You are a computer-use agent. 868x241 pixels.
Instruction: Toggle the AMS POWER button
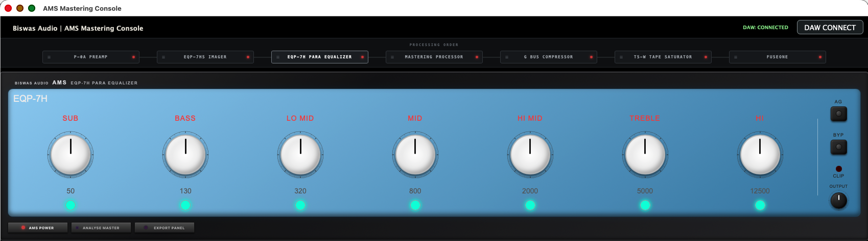point(38,228)
